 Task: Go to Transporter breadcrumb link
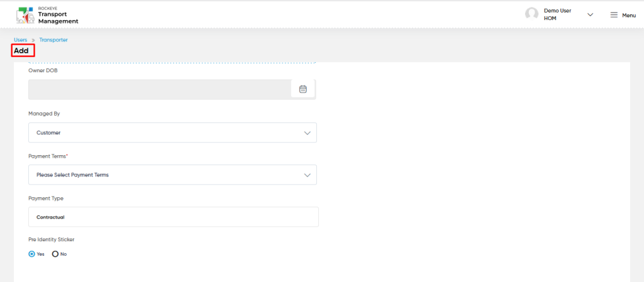click(53, 40)
